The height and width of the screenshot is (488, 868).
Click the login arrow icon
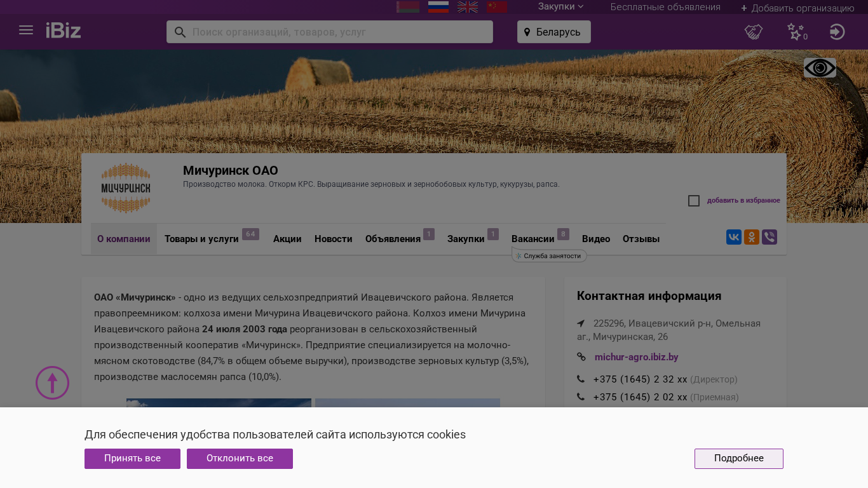837,32
